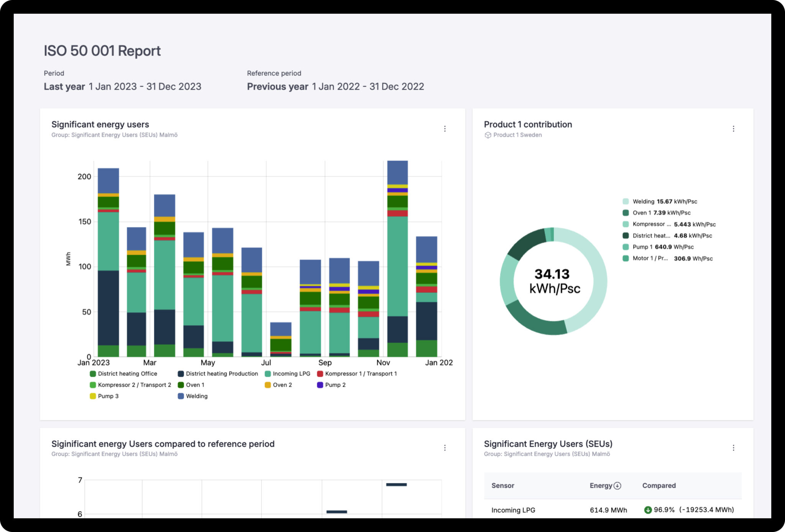Click the Energy column sort arrow icon
Viewport: 785px width, 532px height.
(617, 486)
